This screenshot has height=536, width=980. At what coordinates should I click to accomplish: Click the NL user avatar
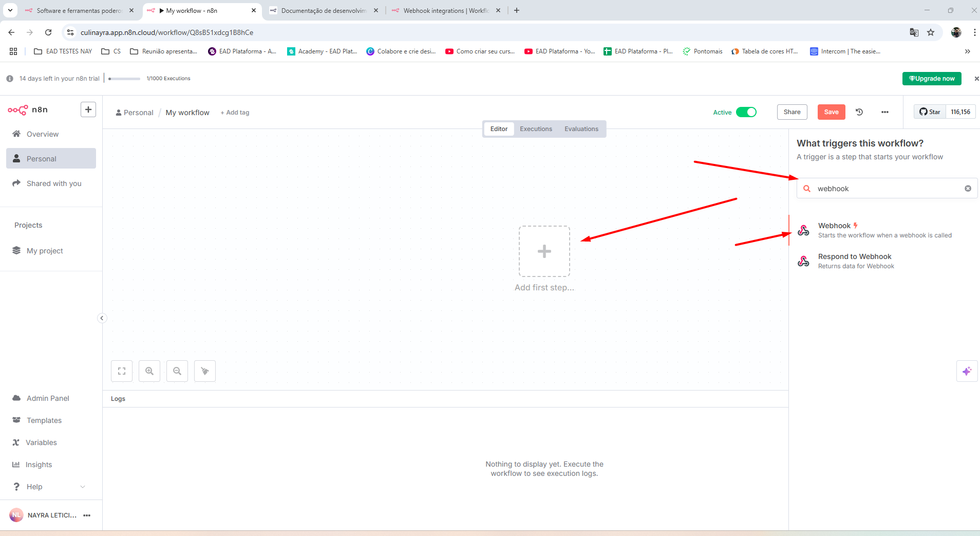pyautogui.click(x=16, y=515)
